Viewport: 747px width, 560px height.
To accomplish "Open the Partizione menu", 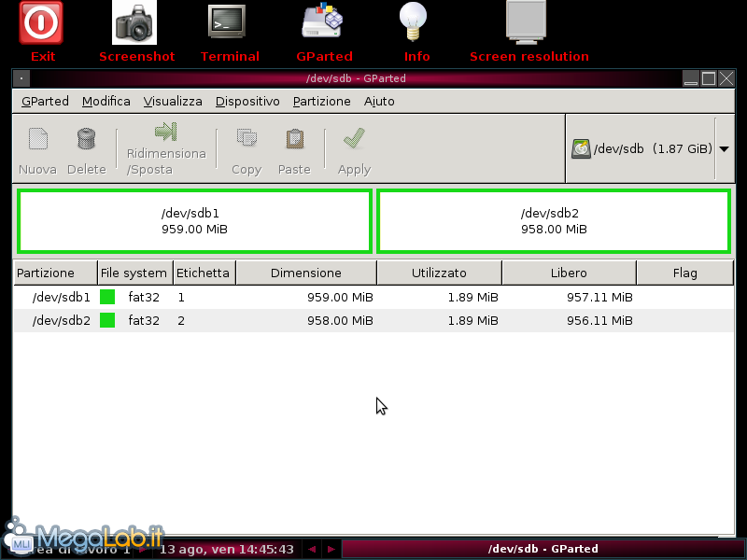I will pos(321,102).
